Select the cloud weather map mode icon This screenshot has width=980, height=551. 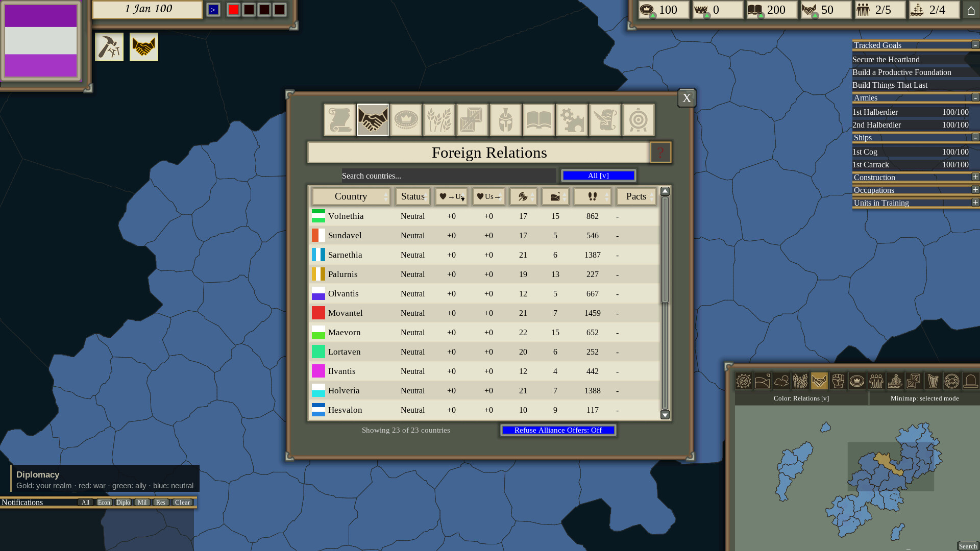(x=781, y=381)
